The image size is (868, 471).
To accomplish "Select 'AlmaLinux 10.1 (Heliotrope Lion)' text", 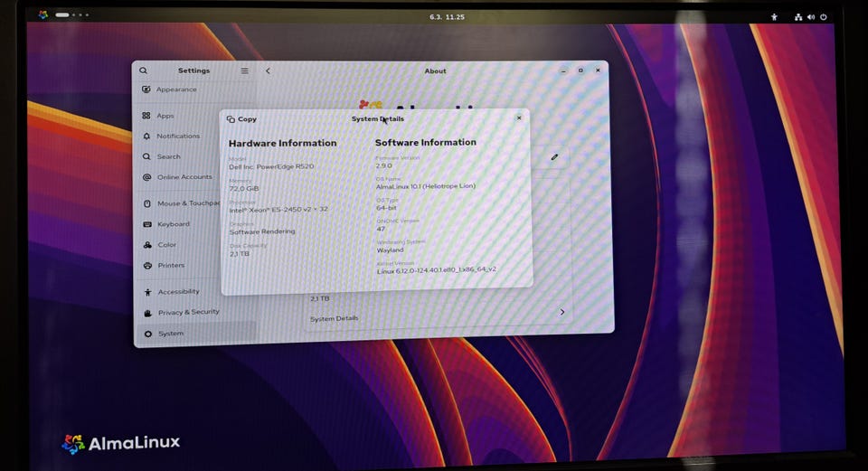I will point(426,186).
